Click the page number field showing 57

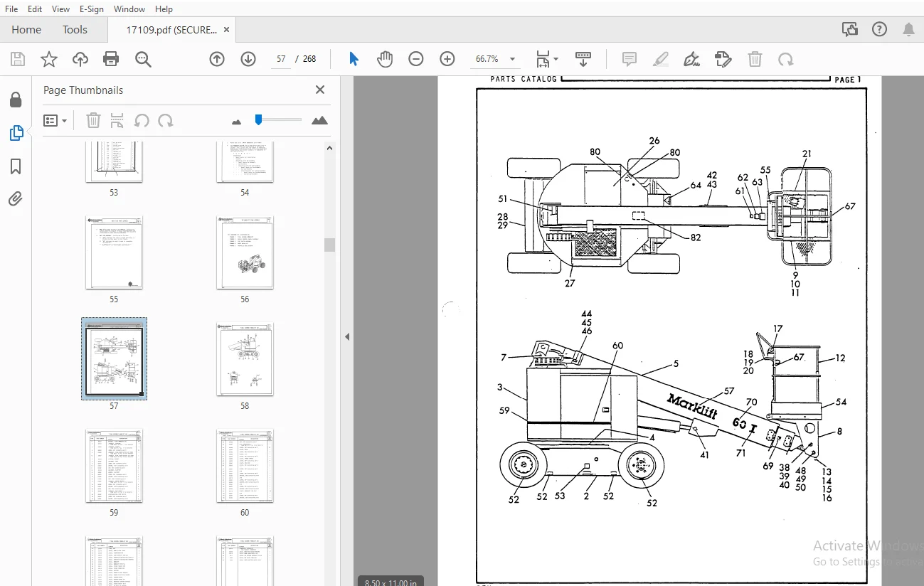(x=281, y=59)
